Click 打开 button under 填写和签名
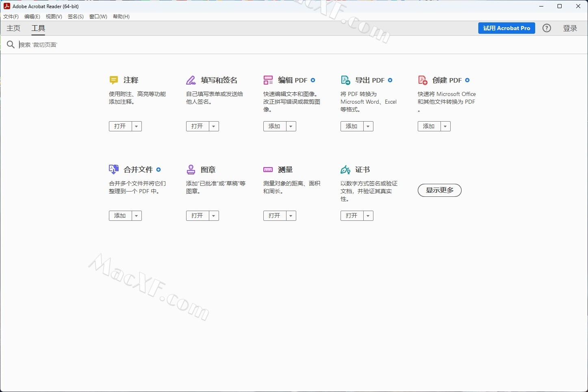The image size is (588, 392). [197, 126]
